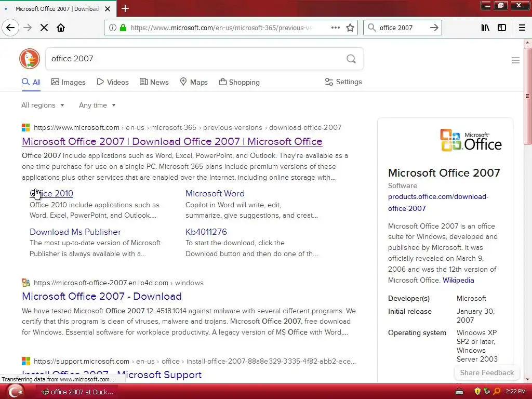Submit browser search with arrow button

pos(434,28)
